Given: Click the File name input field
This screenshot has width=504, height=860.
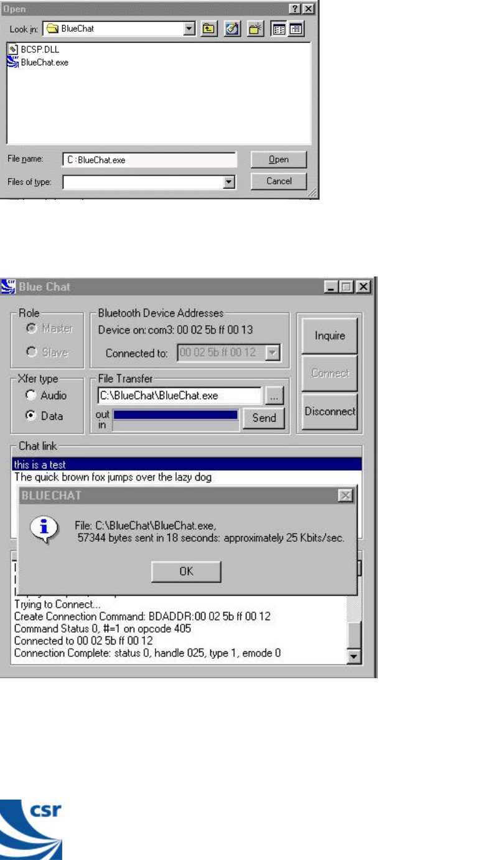Looking at the screenshot, I should point(150,160).
